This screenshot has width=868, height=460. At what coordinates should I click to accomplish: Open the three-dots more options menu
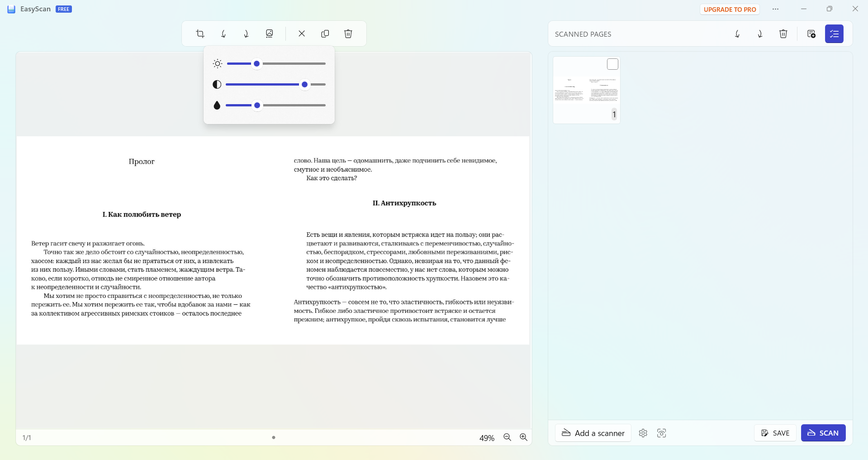click(x=775, y=9)
